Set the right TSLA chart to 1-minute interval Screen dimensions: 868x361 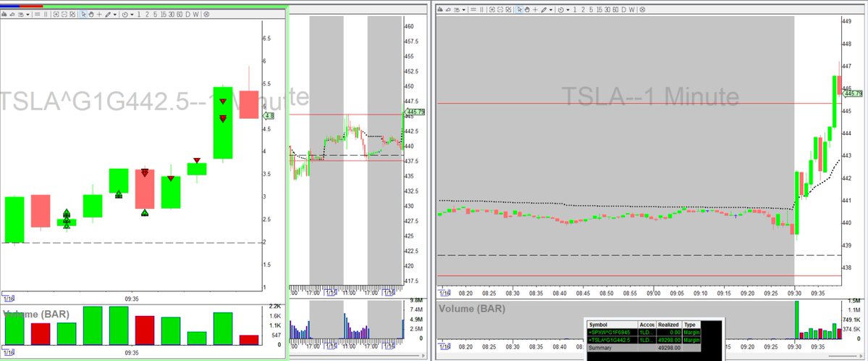click(x=575, y=9)
